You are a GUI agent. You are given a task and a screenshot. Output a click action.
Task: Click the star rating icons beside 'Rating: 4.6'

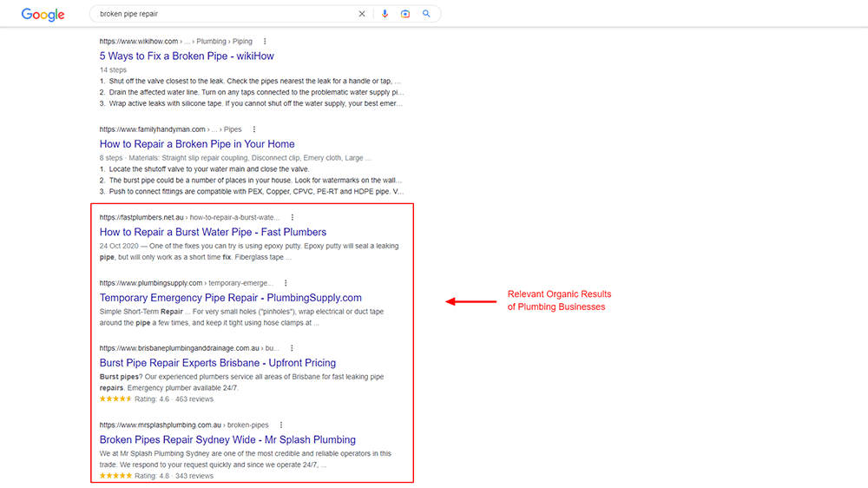pyautogui.click(x=115, y=399)
